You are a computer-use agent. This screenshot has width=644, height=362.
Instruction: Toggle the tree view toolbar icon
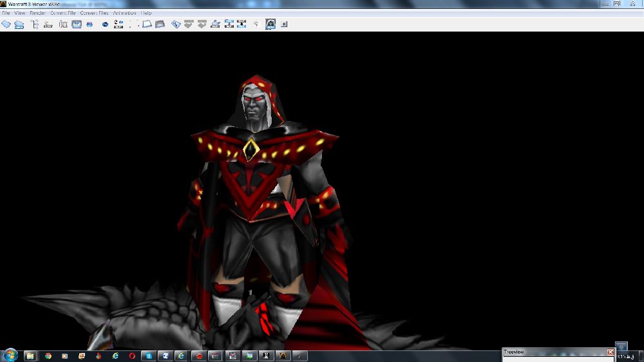(x=35, y=24)
